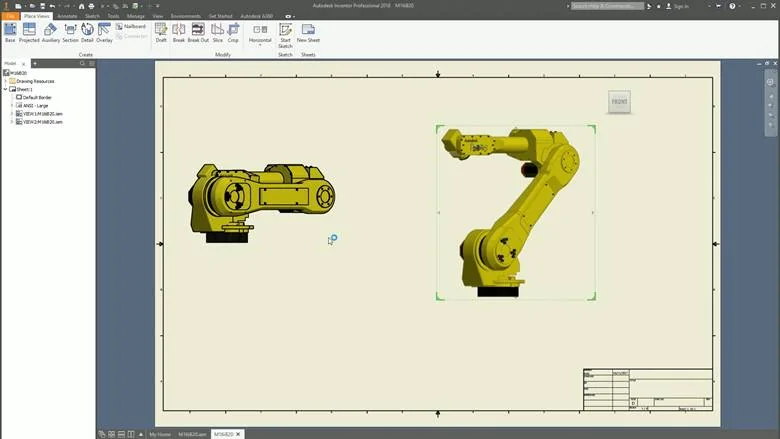This screenshot has width=780, height=439.
Task: Click the FRONT face of the ViewCube
Action: pyautogui.click(x=619, y=101)
